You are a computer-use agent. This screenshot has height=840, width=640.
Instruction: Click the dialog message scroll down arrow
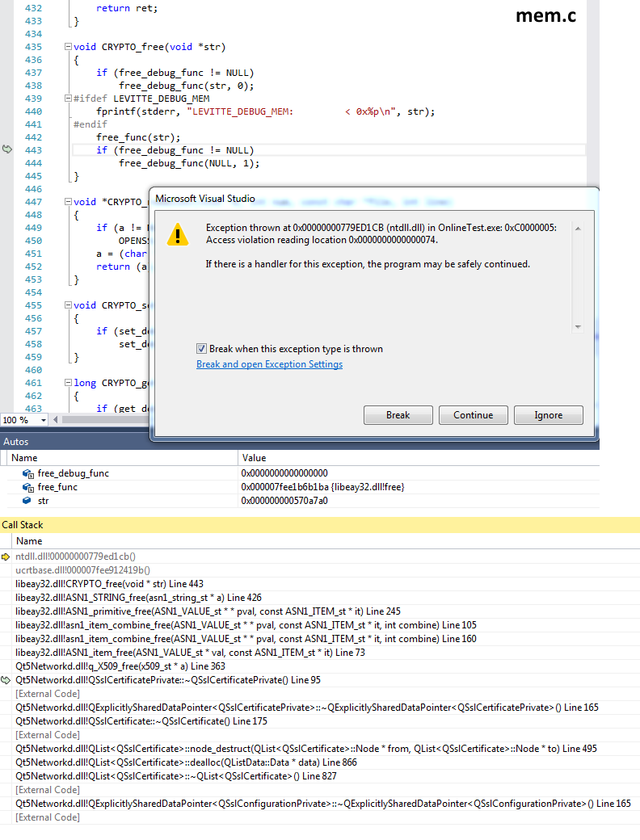coord(578,327)
